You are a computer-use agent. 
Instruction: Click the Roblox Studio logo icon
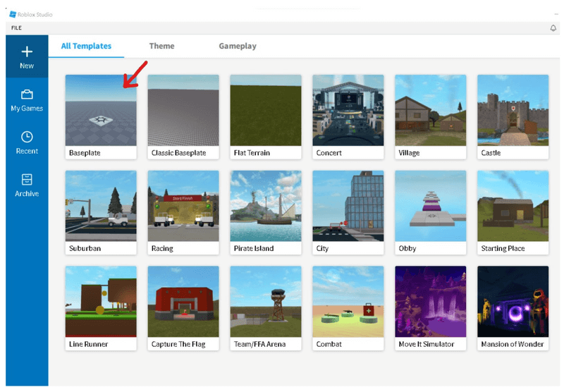pyautogui.click(x=13, y=14)
